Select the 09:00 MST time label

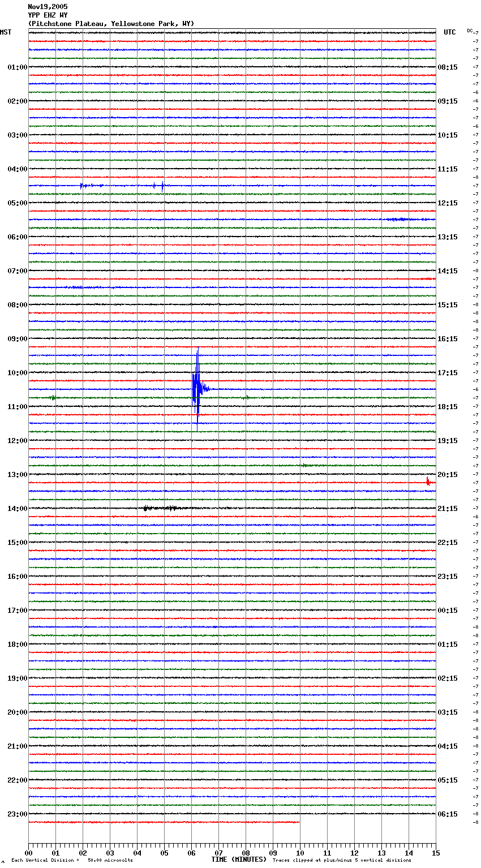point(18,339)
